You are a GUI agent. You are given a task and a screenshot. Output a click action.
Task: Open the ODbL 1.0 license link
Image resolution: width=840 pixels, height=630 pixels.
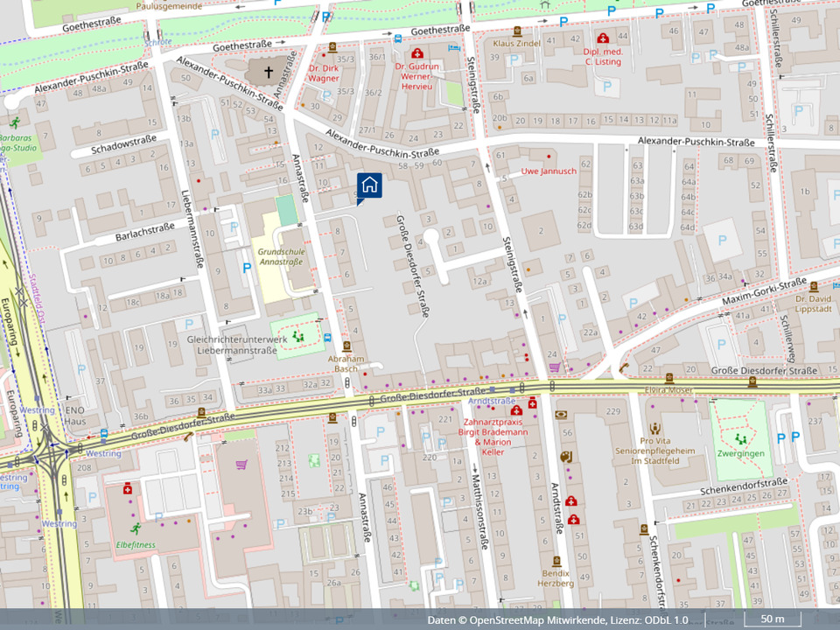point(665,620)
